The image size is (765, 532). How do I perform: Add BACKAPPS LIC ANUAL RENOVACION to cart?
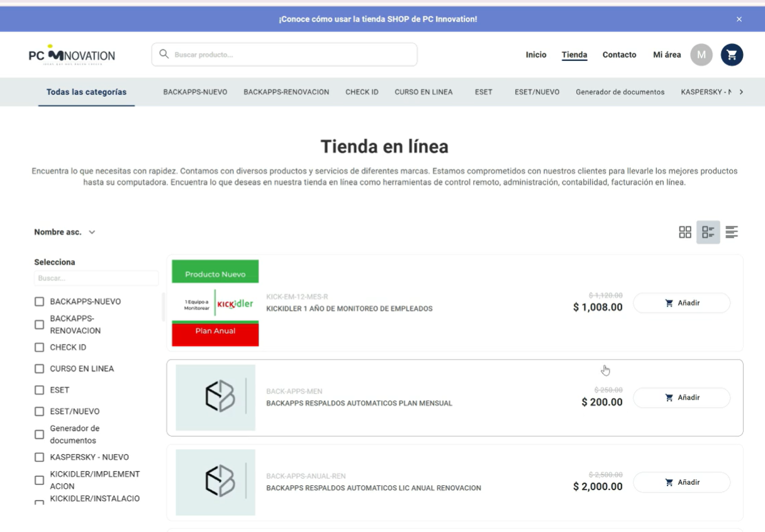point(681,482)
